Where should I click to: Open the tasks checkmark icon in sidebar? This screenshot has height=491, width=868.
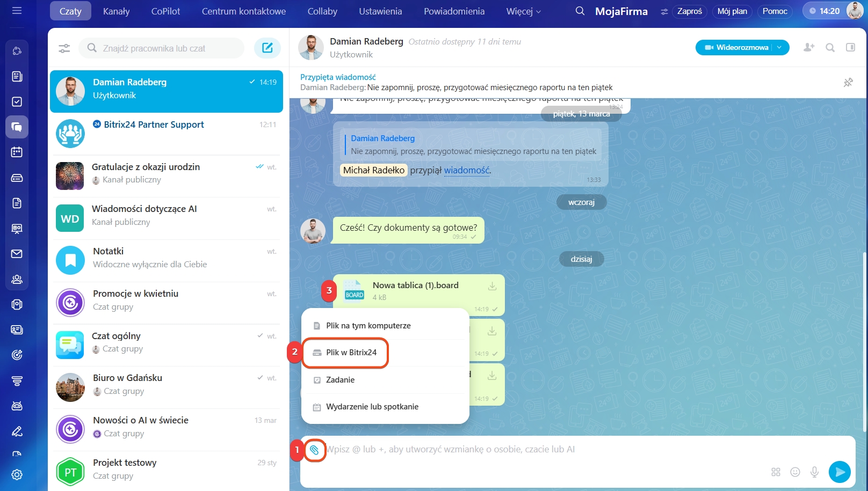pyautogui.click(x=17, y=101)
